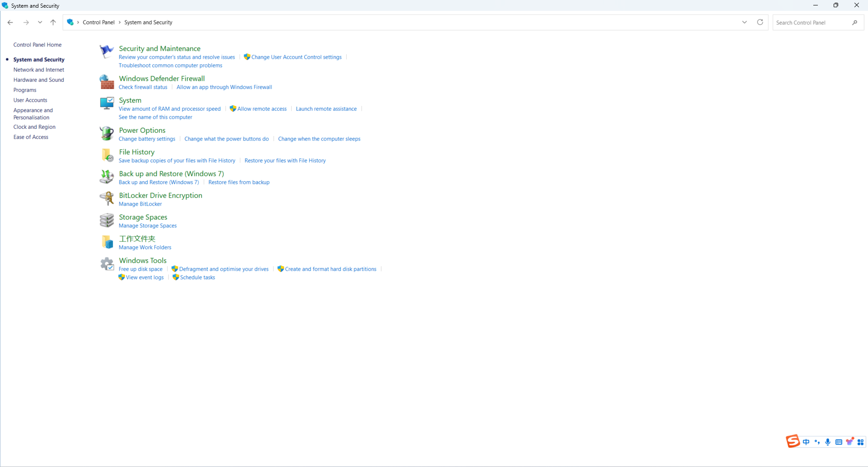Select Network and Internet in sidebar
The image size is (868, 467).
pos(38,70)
